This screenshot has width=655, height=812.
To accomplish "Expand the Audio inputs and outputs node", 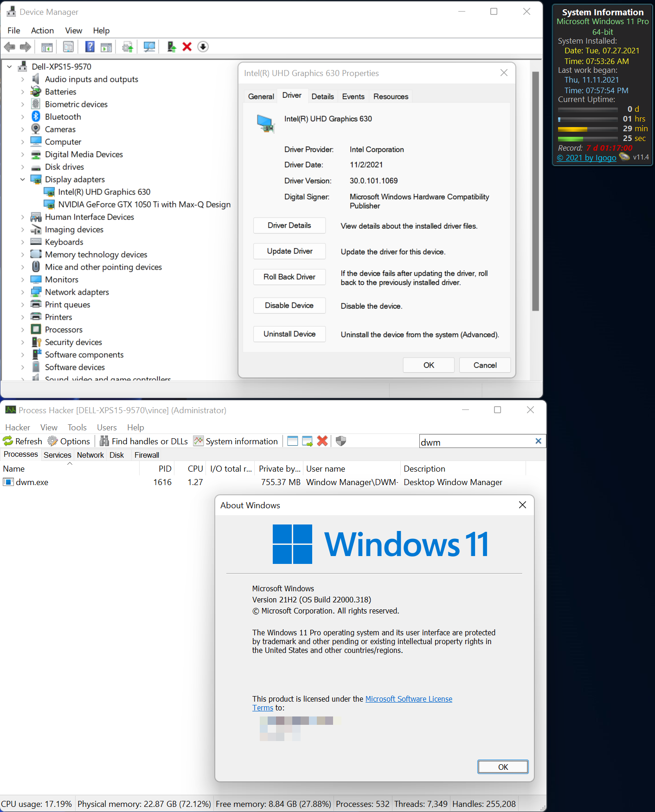I will pyautogui.click(x=22, y=79).
